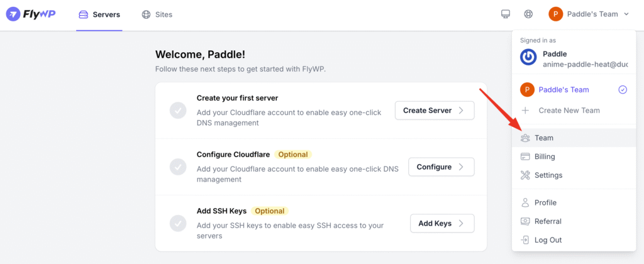
Task: Click the tools icon beside Settings
Action: (525, 175)
